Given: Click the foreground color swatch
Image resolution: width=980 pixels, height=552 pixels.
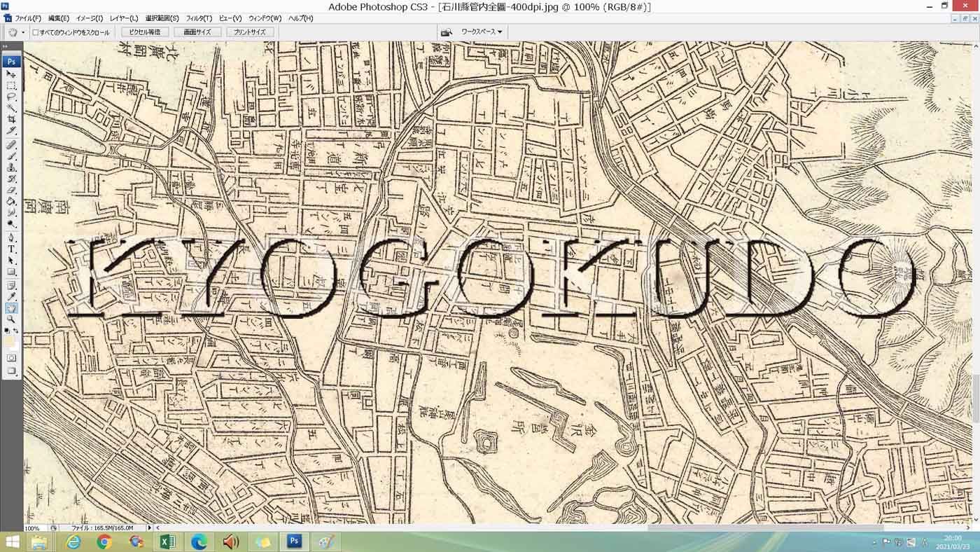Looking at the screenshot, I should pos(9,340).
